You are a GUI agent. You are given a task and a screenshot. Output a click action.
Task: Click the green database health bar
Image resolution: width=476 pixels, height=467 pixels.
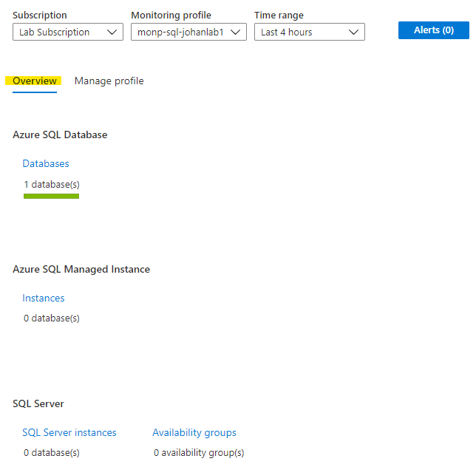51,197
